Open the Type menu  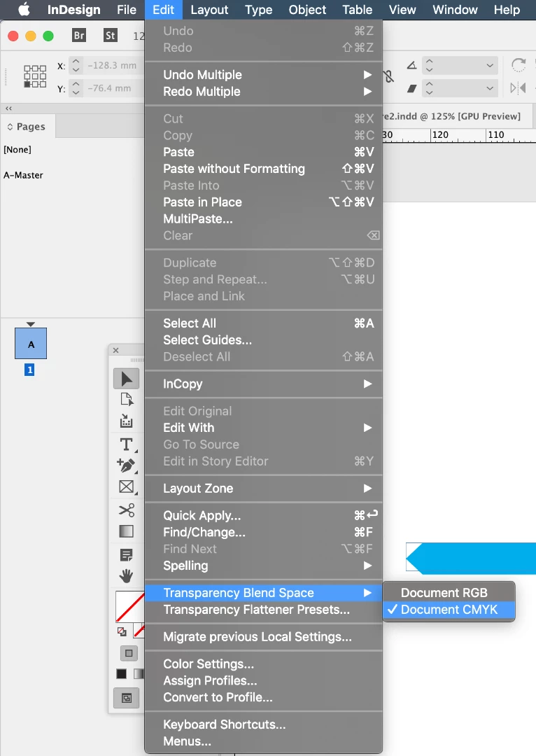tap(258, 10)
